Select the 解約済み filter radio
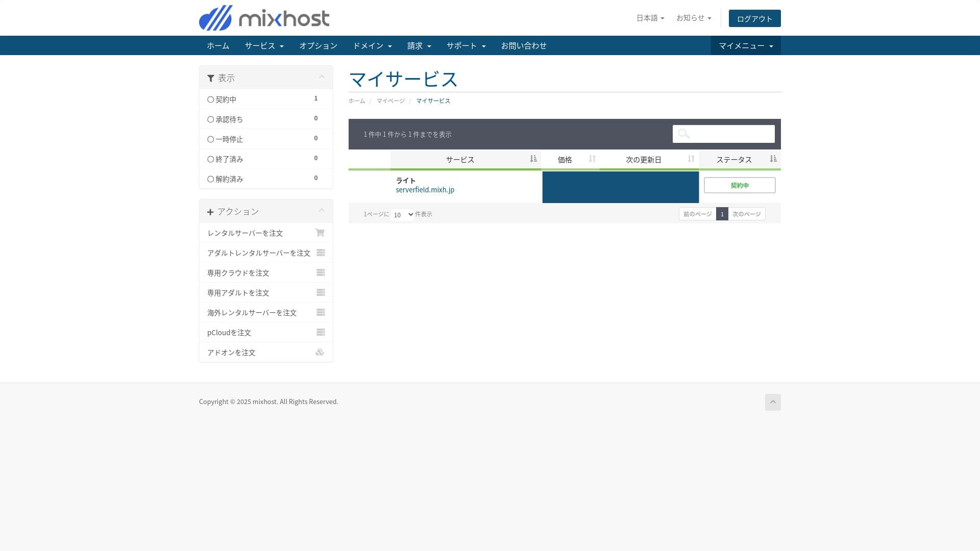 [210, 179]
